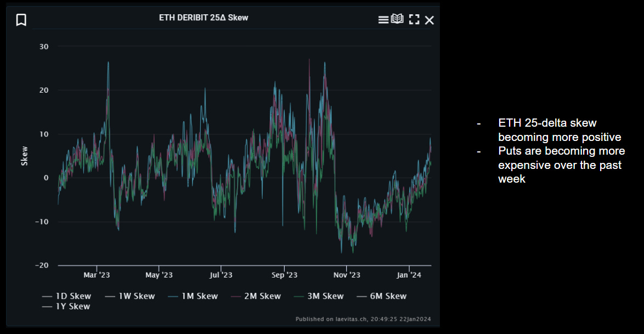The image size is (644, 334).
Task: Bookmark the ETH Deribit skew chart
Action: 21,20
